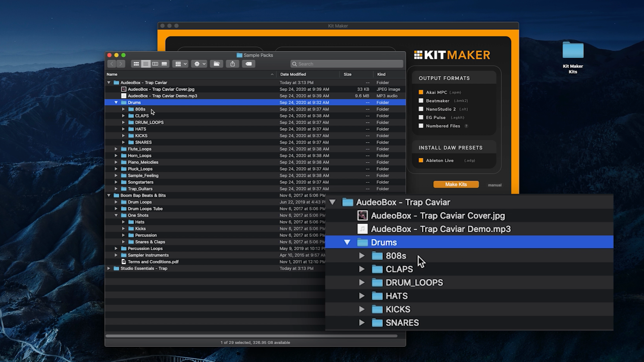Sort by Date Modified column
This screenshot has width=644, height=362.
pos(308,74)
